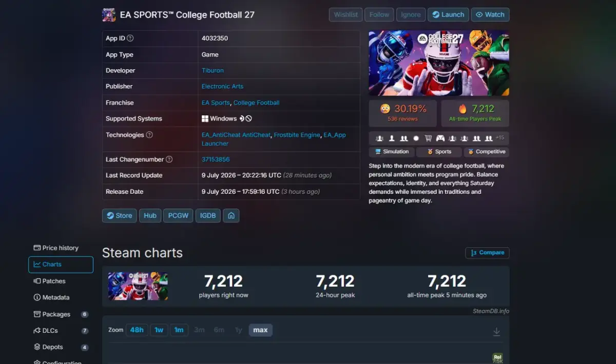Open the Electronic Arts publisher link

click(x=222, y=86)
